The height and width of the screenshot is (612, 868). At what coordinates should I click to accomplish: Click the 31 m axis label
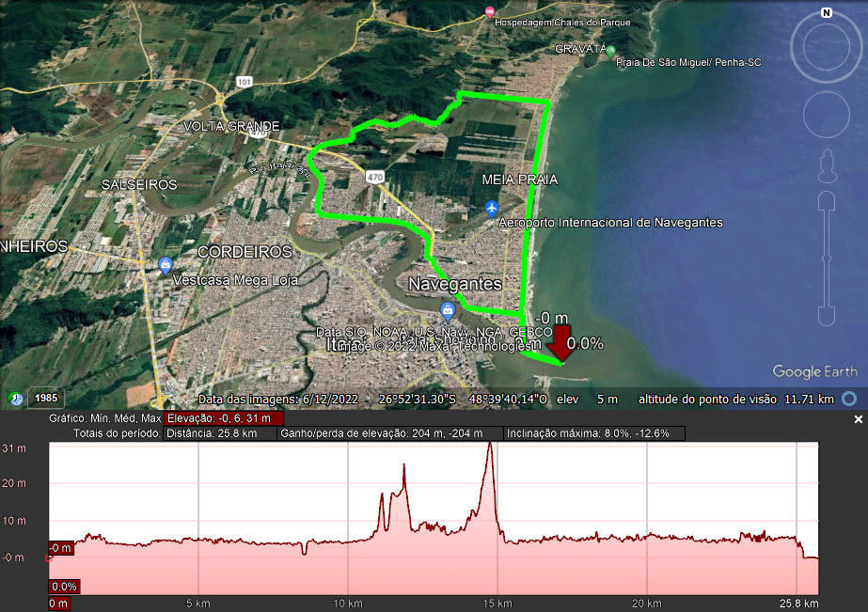pyautogui.click(x=14, y=448)
